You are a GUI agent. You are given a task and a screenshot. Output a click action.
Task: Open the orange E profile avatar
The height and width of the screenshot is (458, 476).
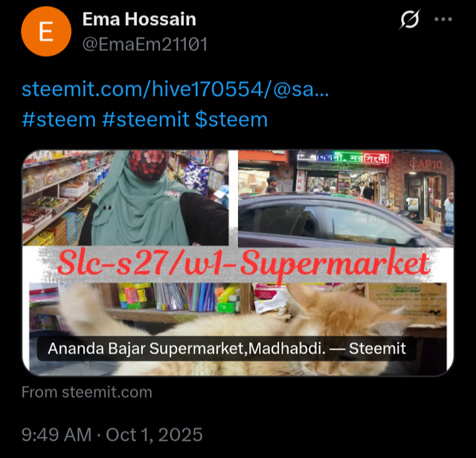click(x=46, y=31)
